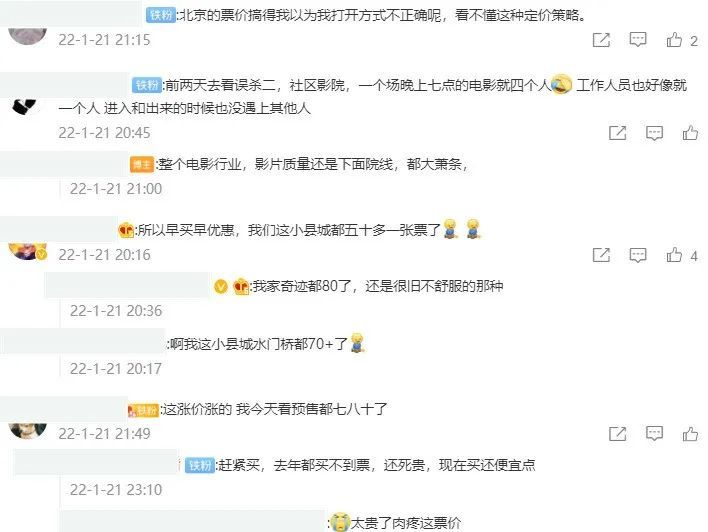Click the 铁粉 badge on the top comment
Screen dimensions: 708x532
161,15
